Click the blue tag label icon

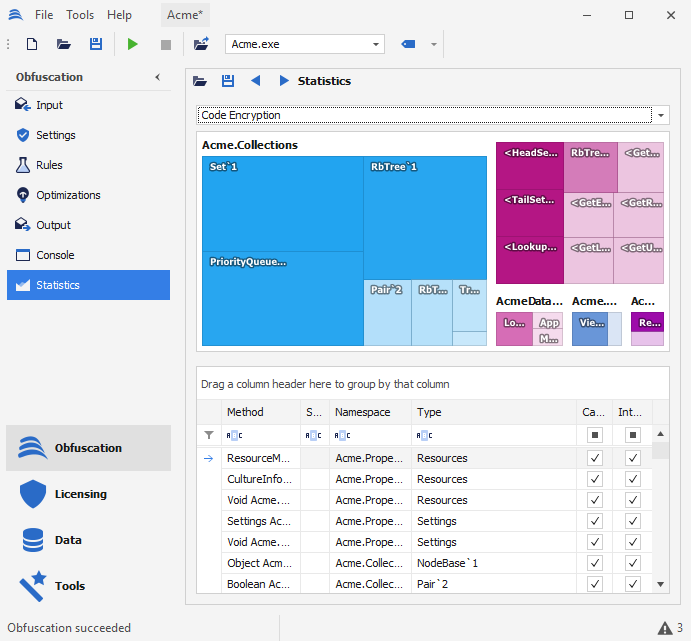(408, 44)
